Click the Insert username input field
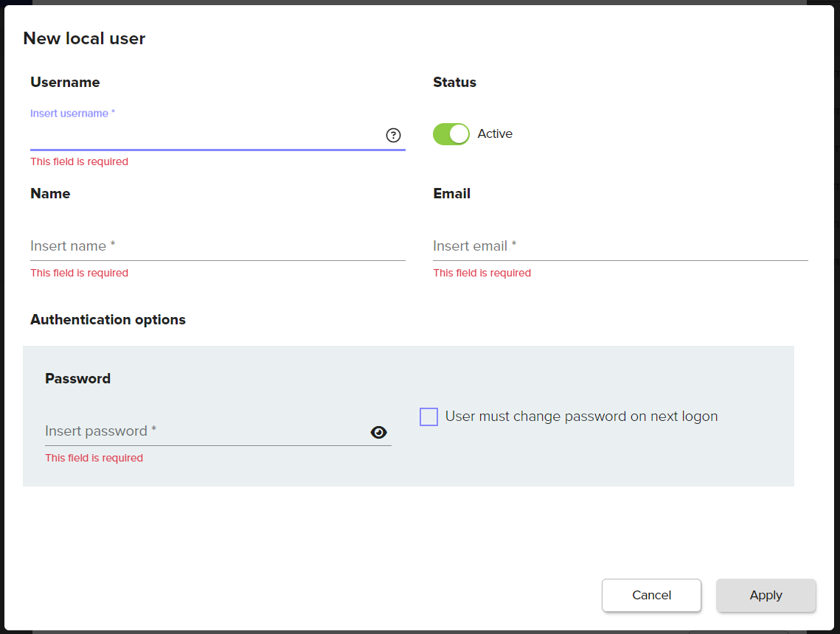840x634 pixels. click(x=205, y=136)
